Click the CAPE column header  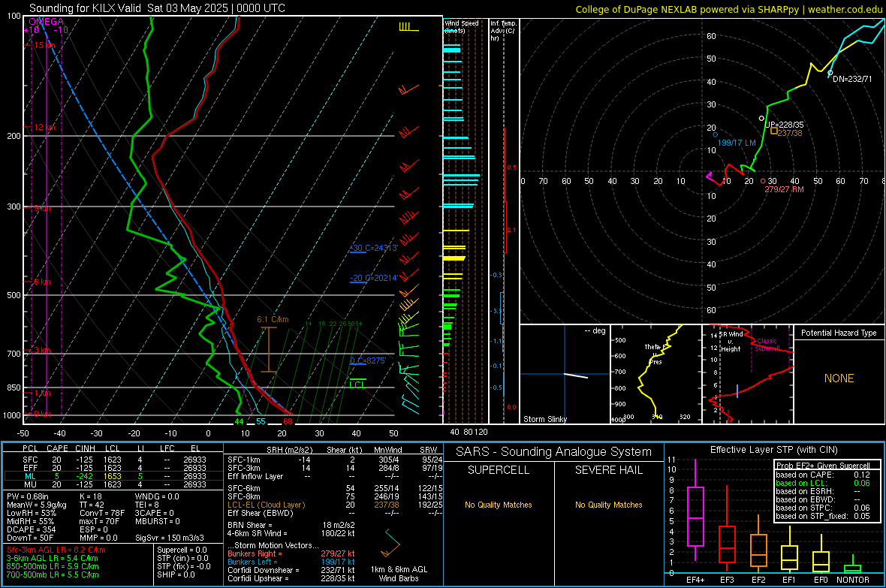(x=57, y=448)
